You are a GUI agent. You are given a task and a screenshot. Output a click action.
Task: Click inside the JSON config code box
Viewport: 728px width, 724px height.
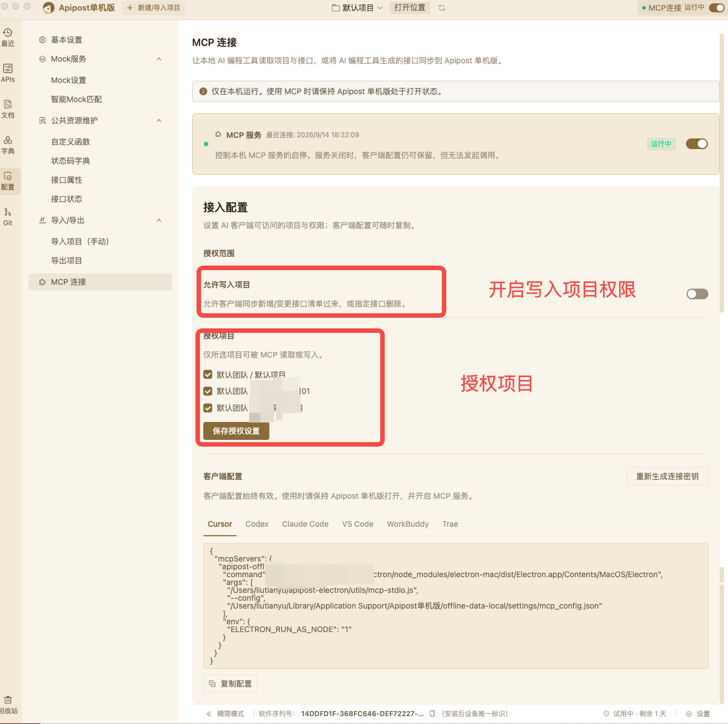coord(455,606)
